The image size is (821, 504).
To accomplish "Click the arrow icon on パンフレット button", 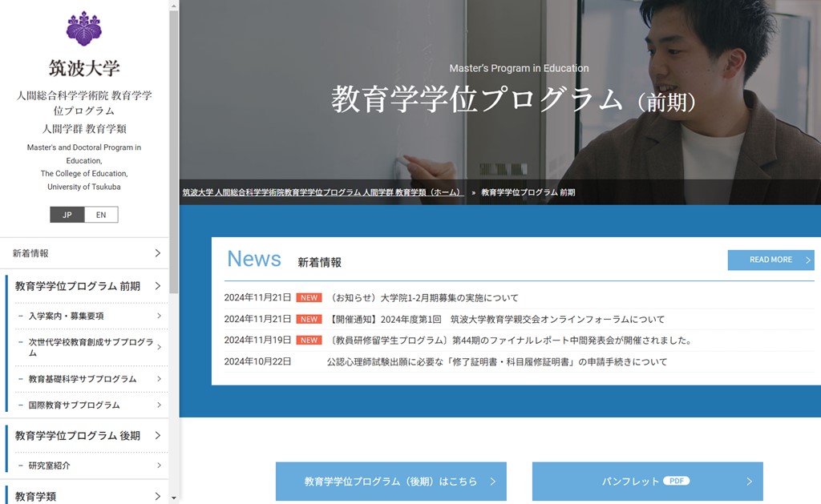I will [x=750, y=482].
